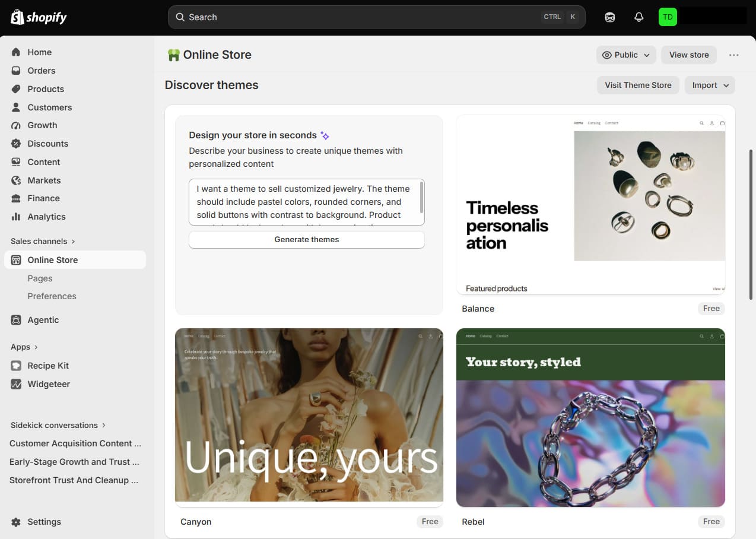Click the top Search field
Viewport: 756px width, 539px height.
pos(377,17)
